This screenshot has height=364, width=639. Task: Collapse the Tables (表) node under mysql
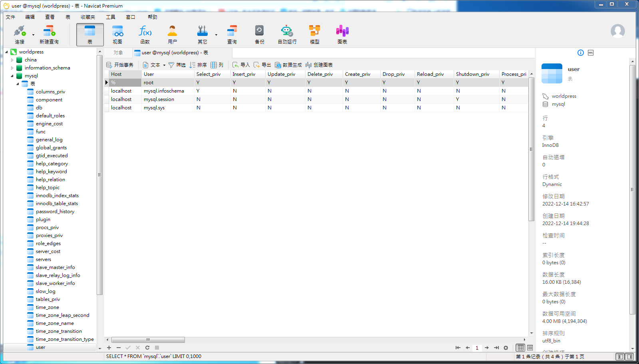[x=18, y=84]
